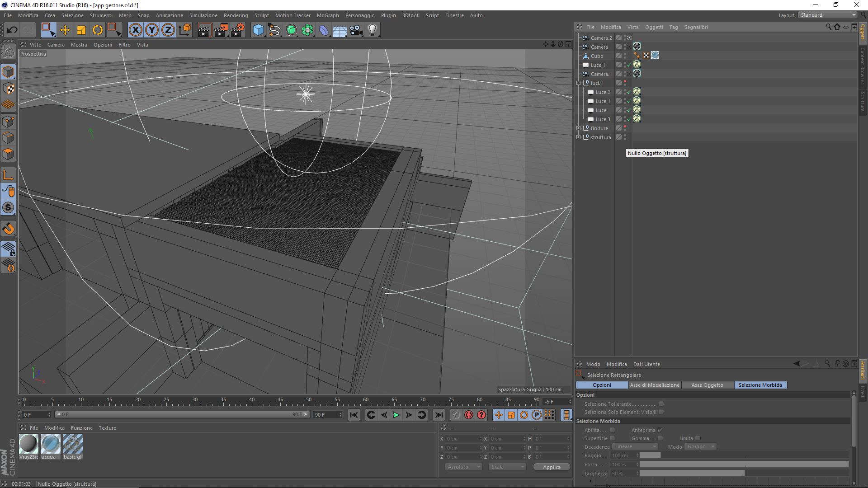868x488 pixels.
Task: Click the Undo arrow icon
Action: pyautogui.click(x=12, y=30)
